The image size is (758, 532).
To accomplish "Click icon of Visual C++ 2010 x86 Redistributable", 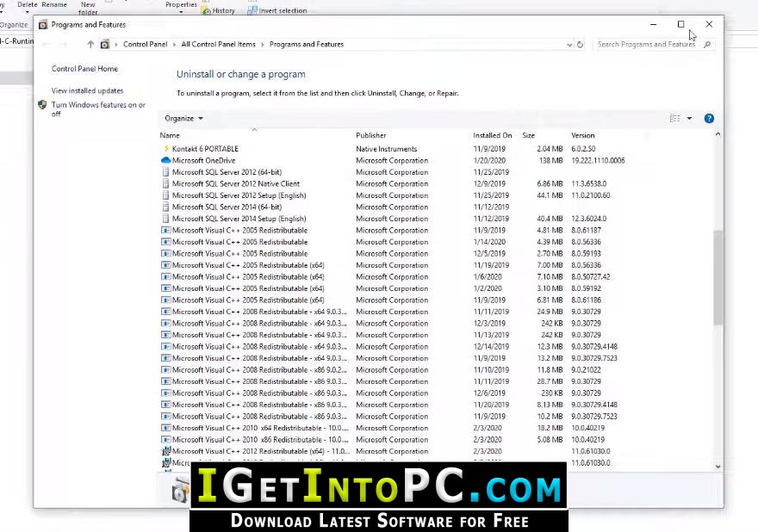I will pos(165,440).
